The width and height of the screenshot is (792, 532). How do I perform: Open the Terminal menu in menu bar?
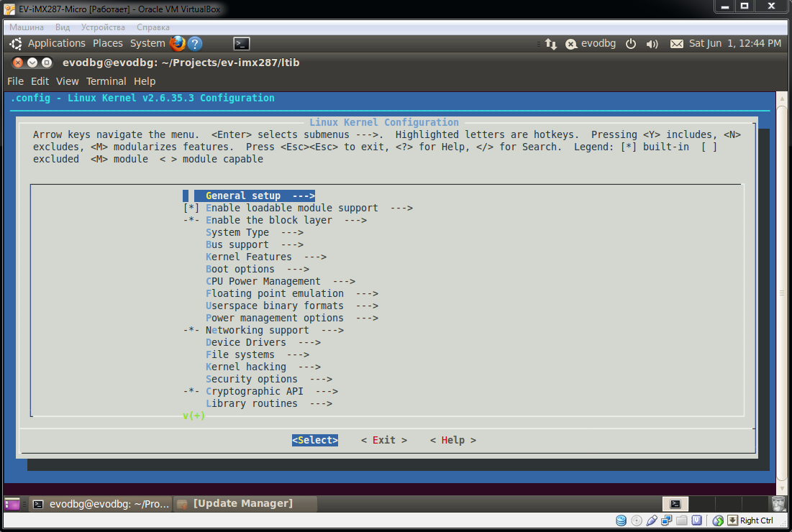pyautogui.click(x=106, y=81)
